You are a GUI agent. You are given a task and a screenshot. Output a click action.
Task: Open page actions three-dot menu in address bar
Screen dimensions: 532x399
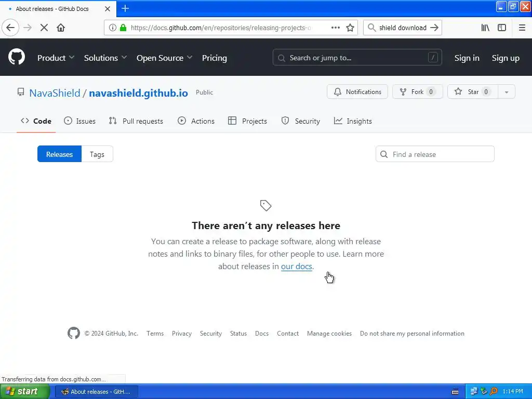click(335, 28)
